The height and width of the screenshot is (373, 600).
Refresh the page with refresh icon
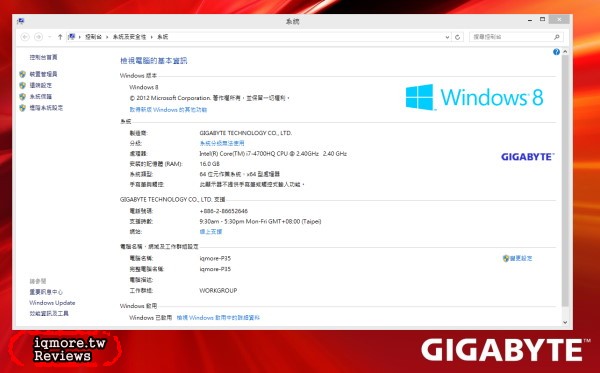pos(457,37)
